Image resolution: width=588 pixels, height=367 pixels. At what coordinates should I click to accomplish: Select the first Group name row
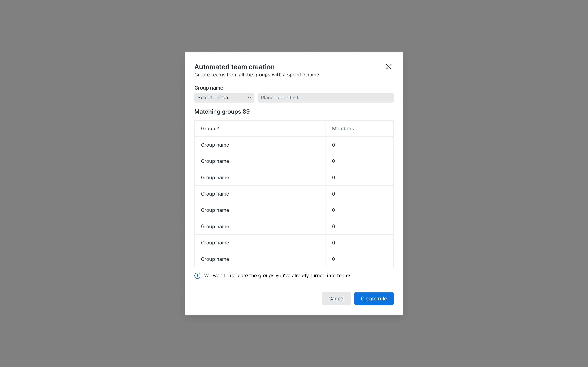click(215, 145)
